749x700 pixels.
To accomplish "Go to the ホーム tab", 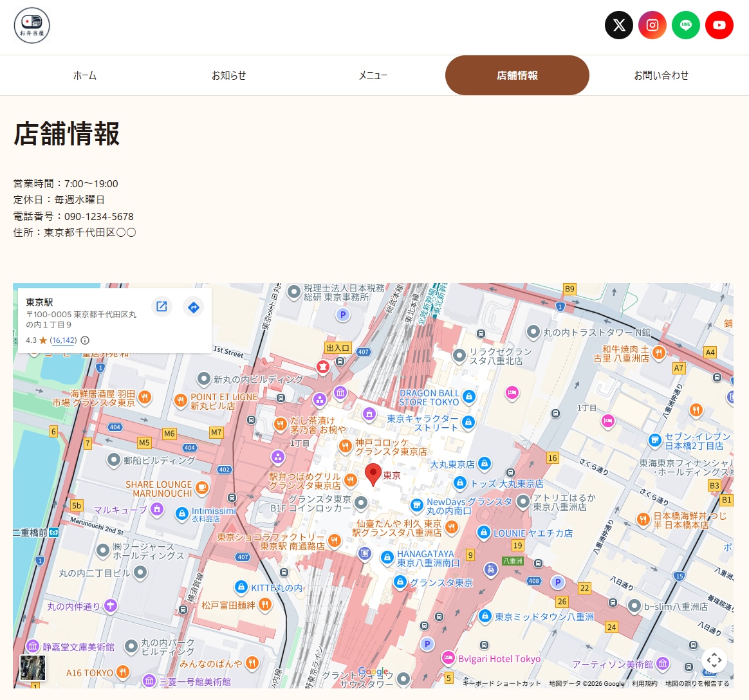I will pyautogui.click(x=85, y=75).
